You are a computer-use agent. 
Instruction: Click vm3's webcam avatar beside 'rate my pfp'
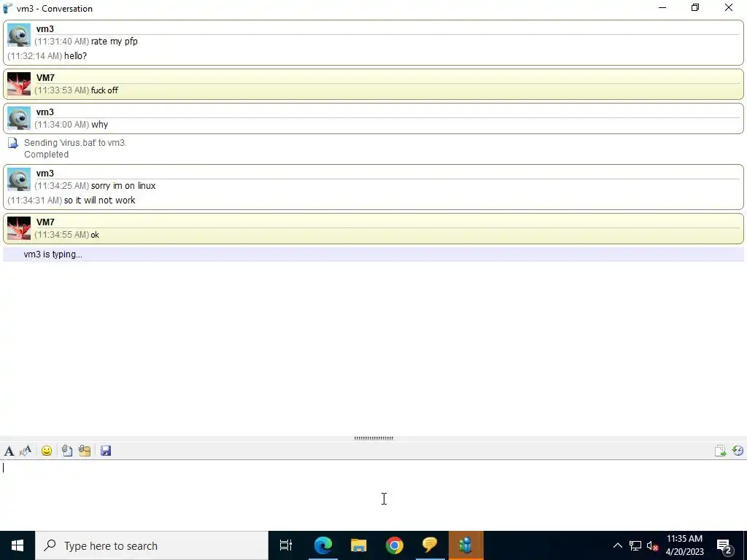(x=19, y=35)
